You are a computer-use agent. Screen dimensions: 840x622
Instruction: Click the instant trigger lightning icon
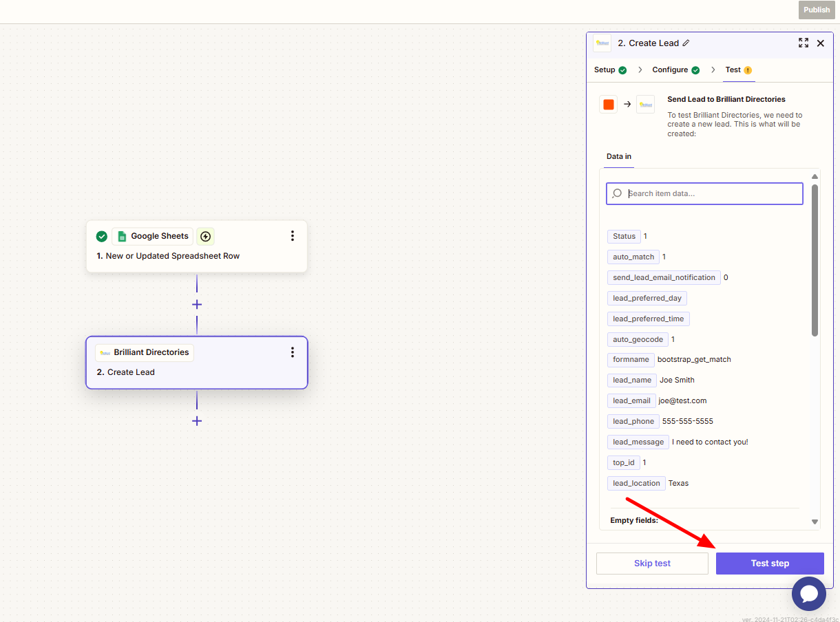205,237
